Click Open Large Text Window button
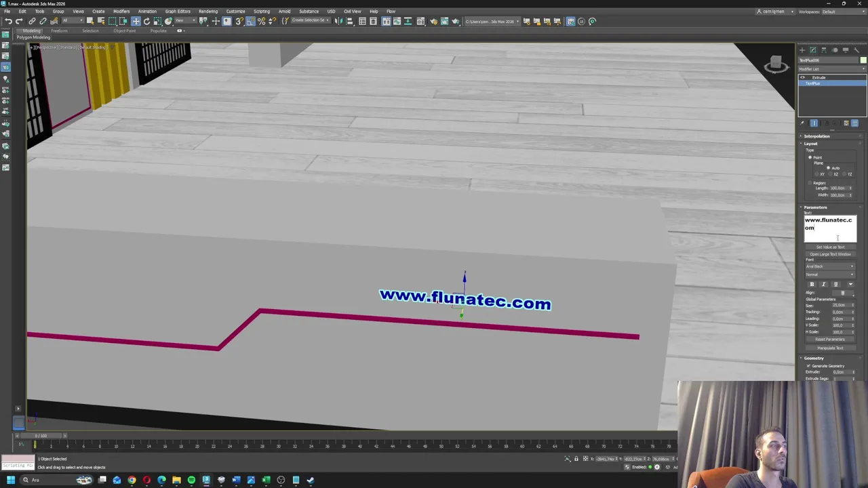868x488 pixels. (830, 255)
